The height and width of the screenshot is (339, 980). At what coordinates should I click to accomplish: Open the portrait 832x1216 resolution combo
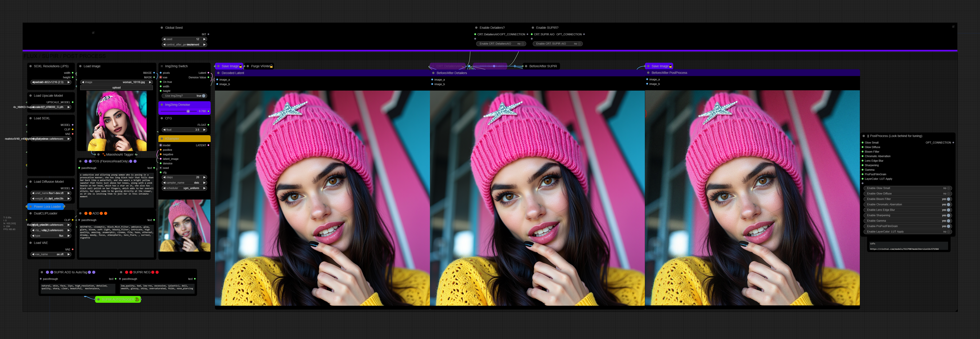pyautogui.click(x=51, y=82)
